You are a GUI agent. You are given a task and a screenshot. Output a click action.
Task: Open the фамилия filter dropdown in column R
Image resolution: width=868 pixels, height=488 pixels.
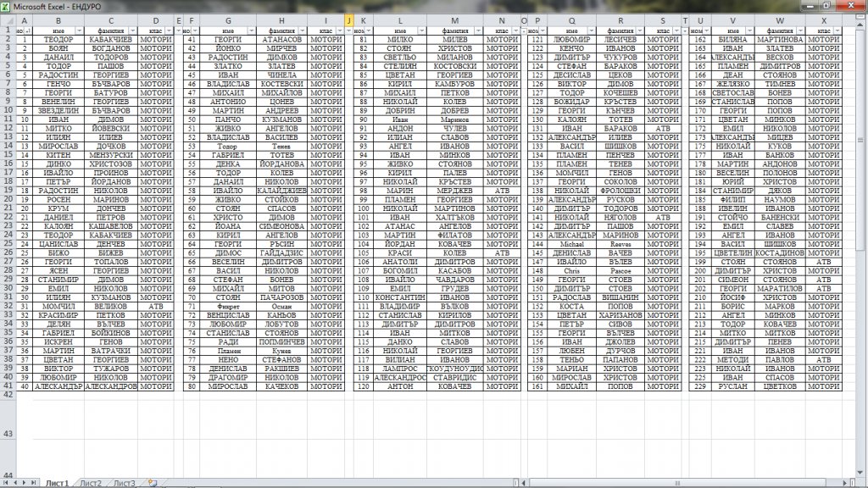point(640,30)
